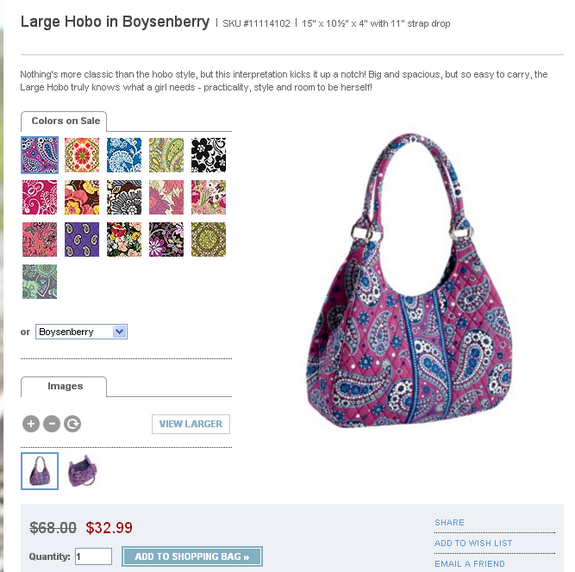This screenshot has width=575, height=572.
Task: Reset image view with the refresh icon
Action: (x=73, y=424)
